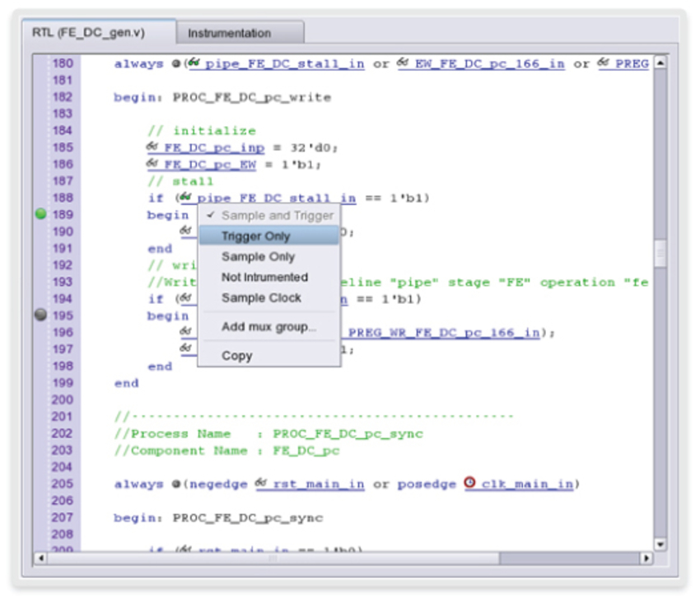The width and height of the screenshot is (700, 603).
Task: Click the horizontal scrollbar right arrow
Action: tap(646, 558)
